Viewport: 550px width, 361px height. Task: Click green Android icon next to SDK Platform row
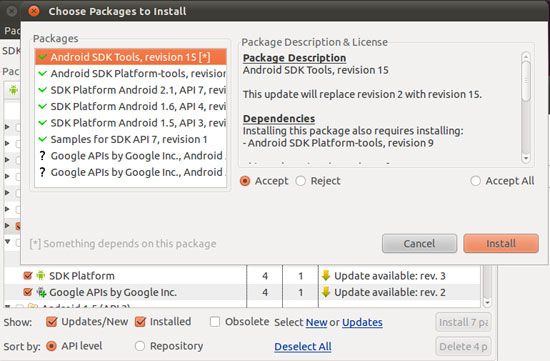click(41, 275)
